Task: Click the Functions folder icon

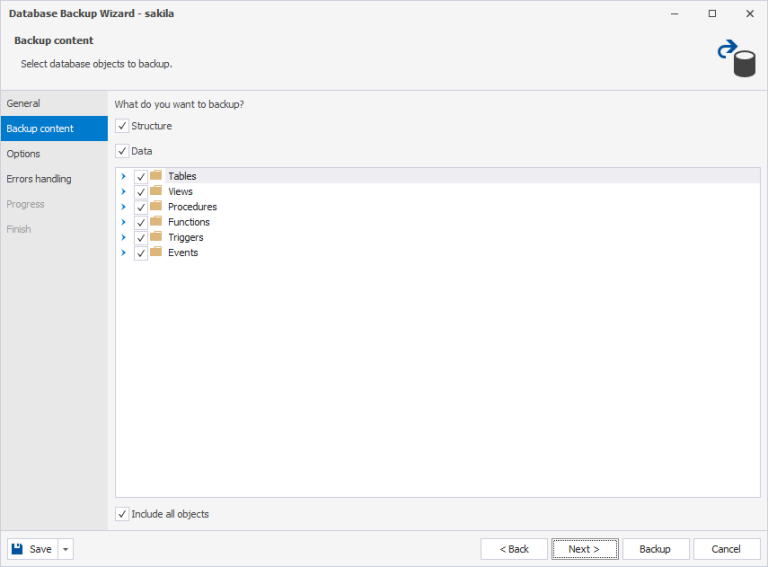Action: click(x=156, y=222)
